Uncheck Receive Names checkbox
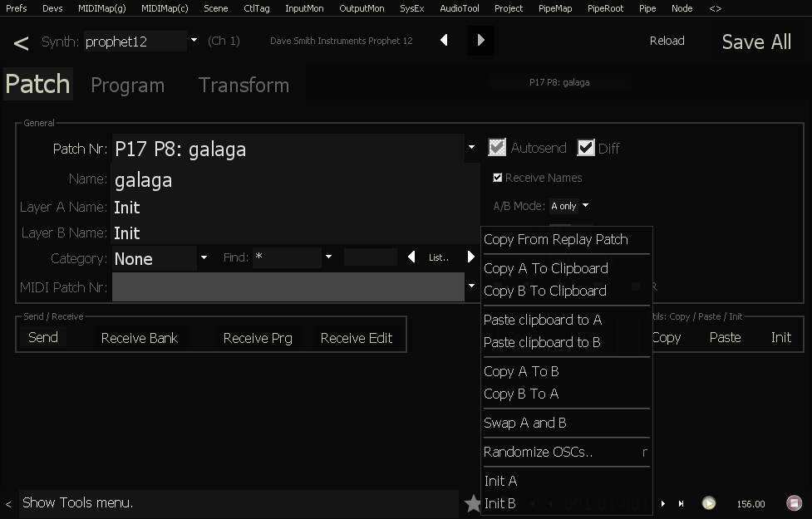 497,178
